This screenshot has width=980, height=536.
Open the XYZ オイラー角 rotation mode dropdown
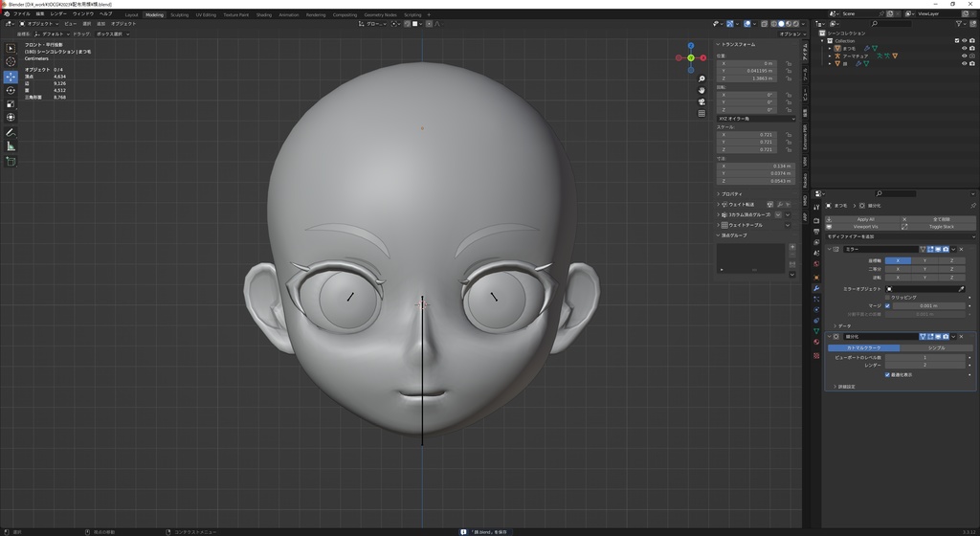[x=756, y=119]
